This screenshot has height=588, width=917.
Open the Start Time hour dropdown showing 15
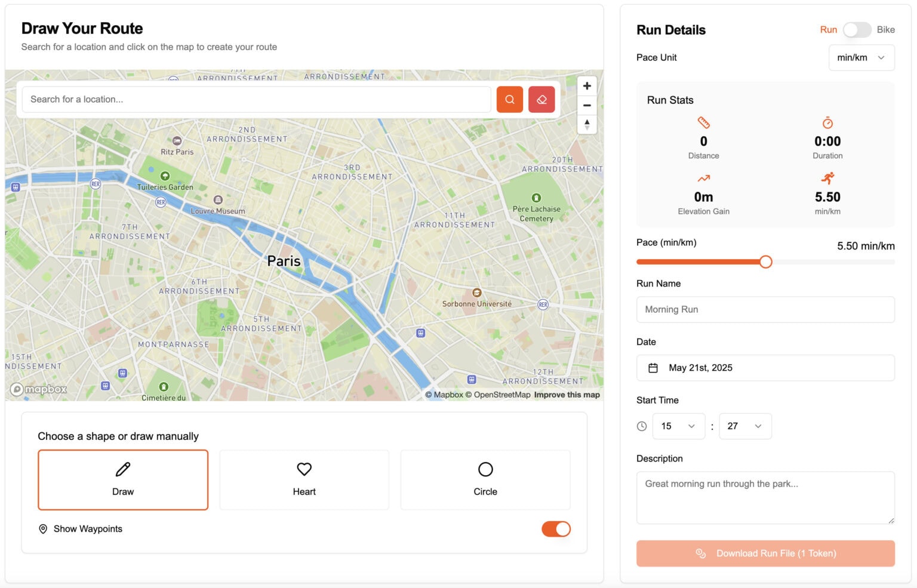tap(679, 426)
